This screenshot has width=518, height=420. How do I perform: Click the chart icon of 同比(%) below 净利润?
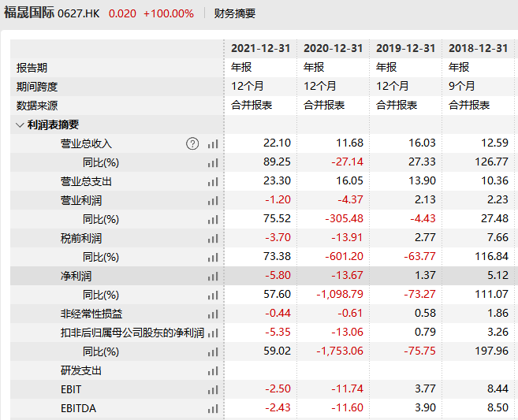click(213, 295)
